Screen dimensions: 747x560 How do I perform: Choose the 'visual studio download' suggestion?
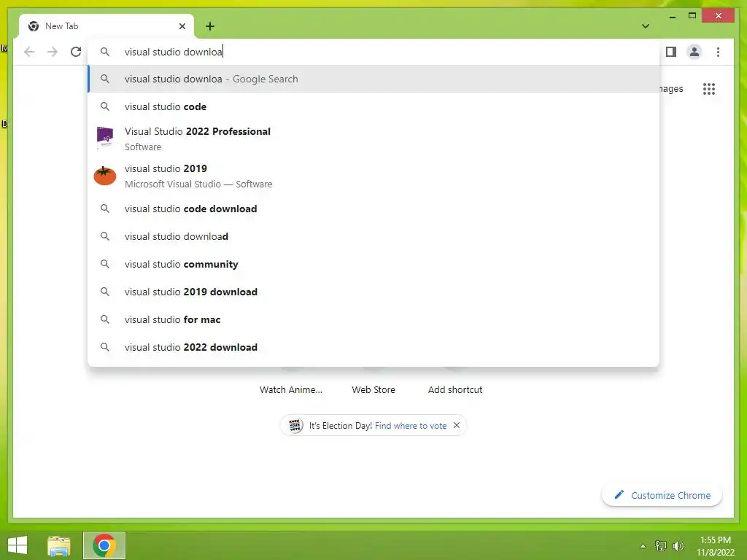click(x=374, y=236)
